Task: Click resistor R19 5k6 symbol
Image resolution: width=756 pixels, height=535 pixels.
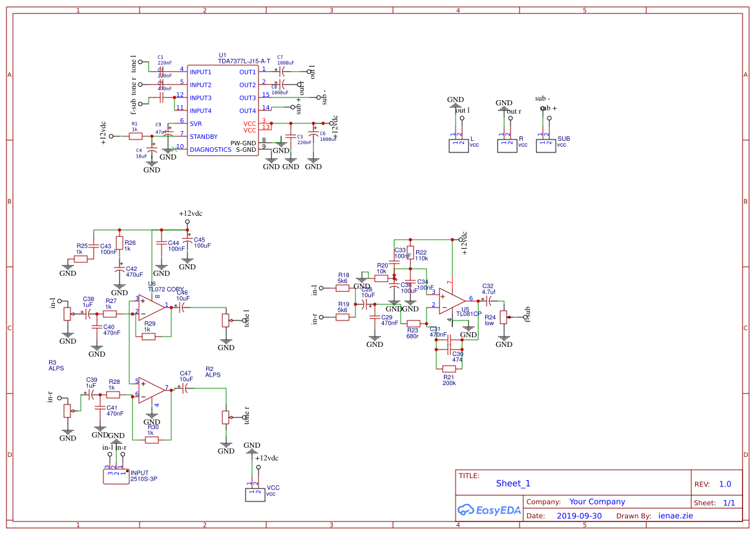Action: [x=342, y=317]
